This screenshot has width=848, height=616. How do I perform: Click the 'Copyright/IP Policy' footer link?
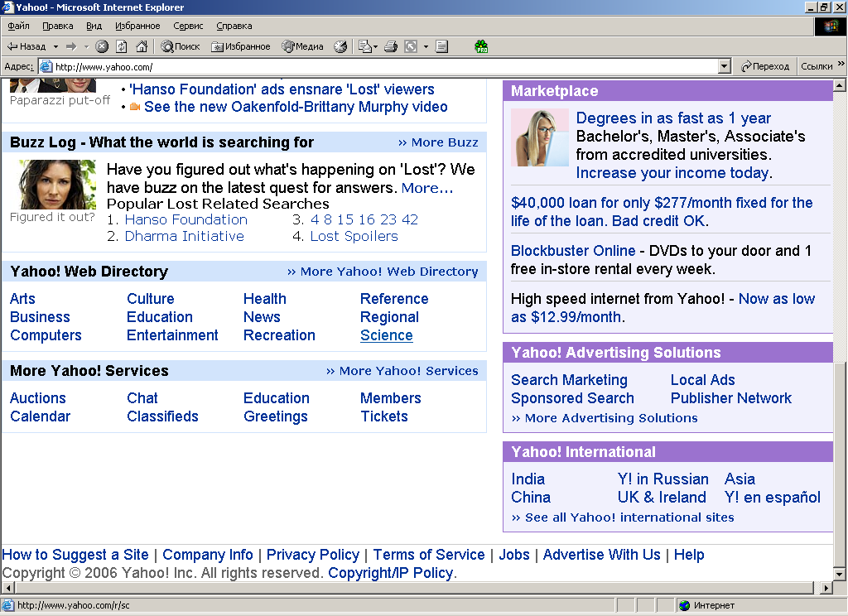tap(391, 573)
